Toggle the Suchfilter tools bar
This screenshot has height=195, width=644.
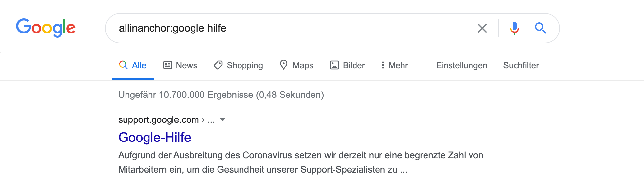pyautogui.click(x=521, y=65)
